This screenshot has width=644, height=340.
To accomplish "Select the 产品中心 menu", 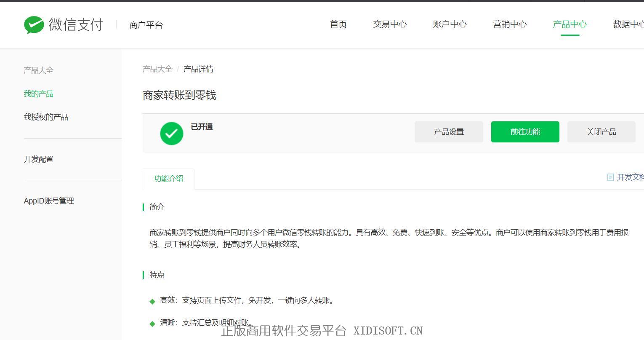I will pos(570,24).
